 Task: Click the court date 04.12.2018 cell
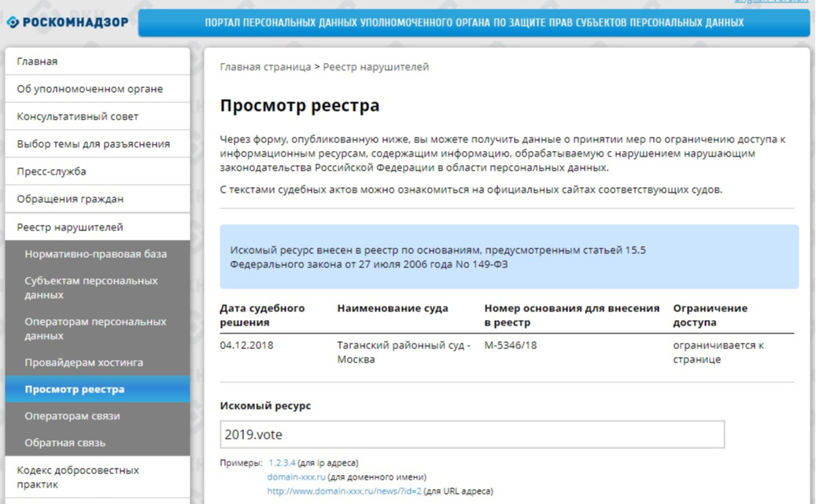point(246,345)
